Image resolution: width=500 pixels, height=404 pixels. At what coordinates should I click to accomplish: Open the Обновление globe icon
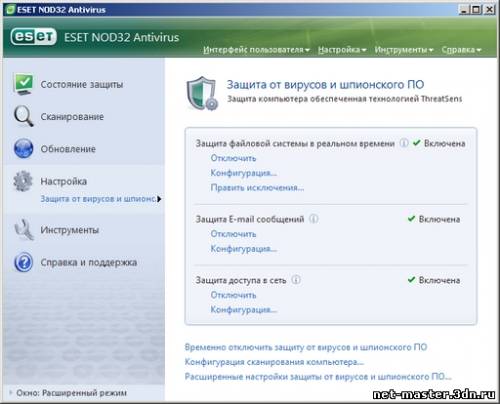23,148
